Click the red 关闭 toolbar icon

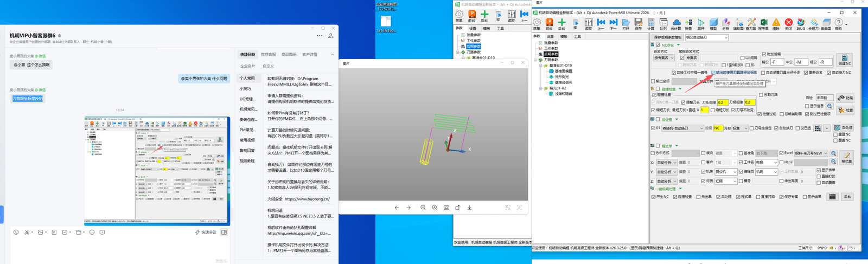pos(788,23)
